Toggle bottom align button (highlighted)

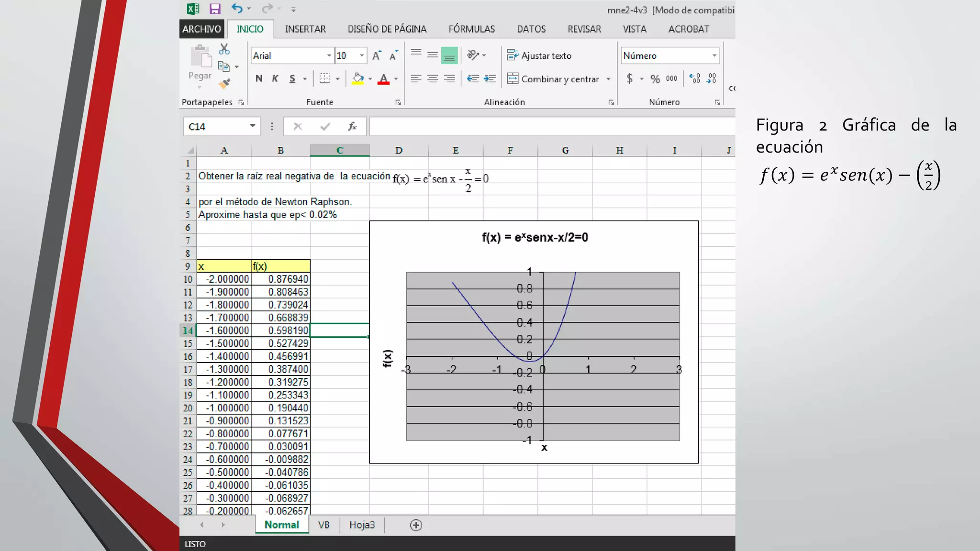tap(449, 55)
